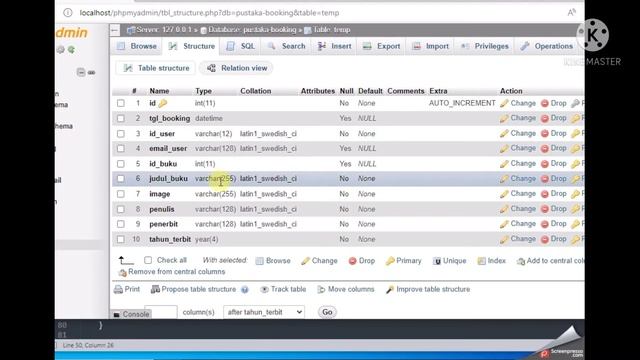Viewport: 640px width, 360px height.
Task: Click the Change pencil icon for tgl_booking
Action: 504,118
